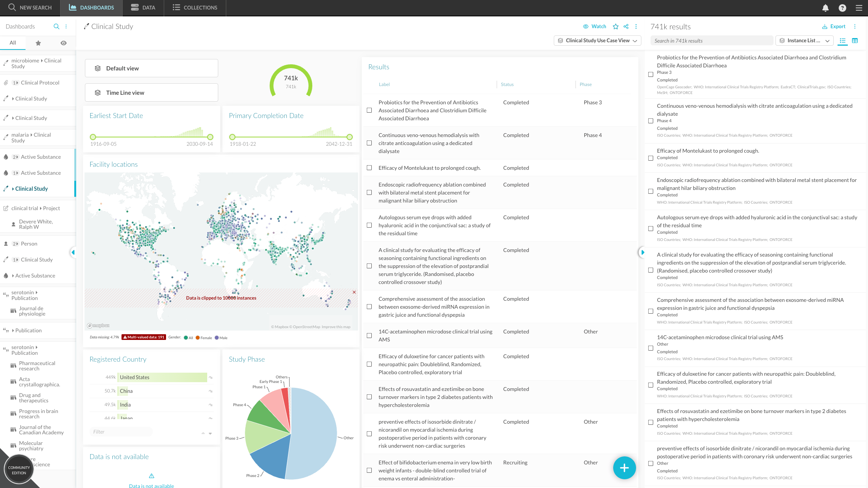Open the hamburger menu at top right
The width and height of the screenshot is (868, 488).
[x=859, y=8]
